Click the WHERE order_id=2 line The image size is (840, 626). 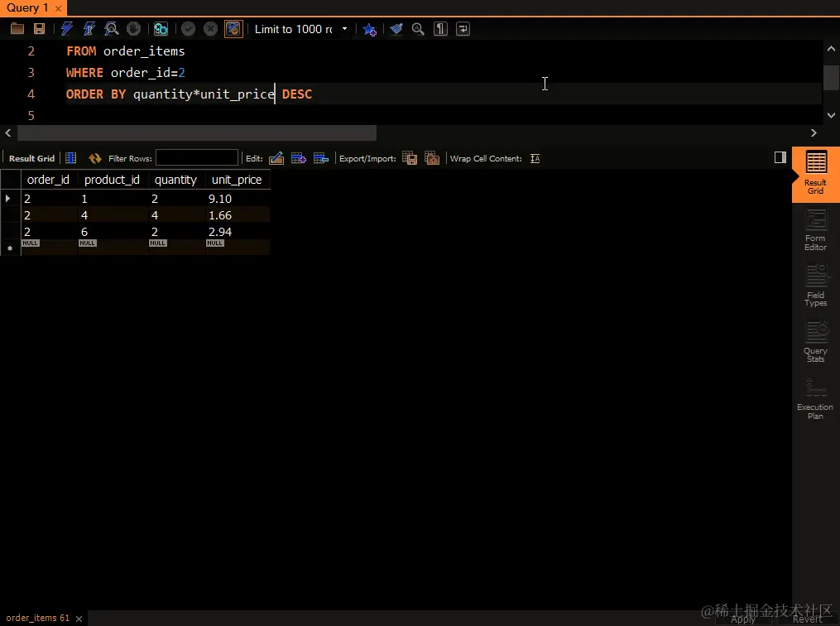tap(125, 72)
